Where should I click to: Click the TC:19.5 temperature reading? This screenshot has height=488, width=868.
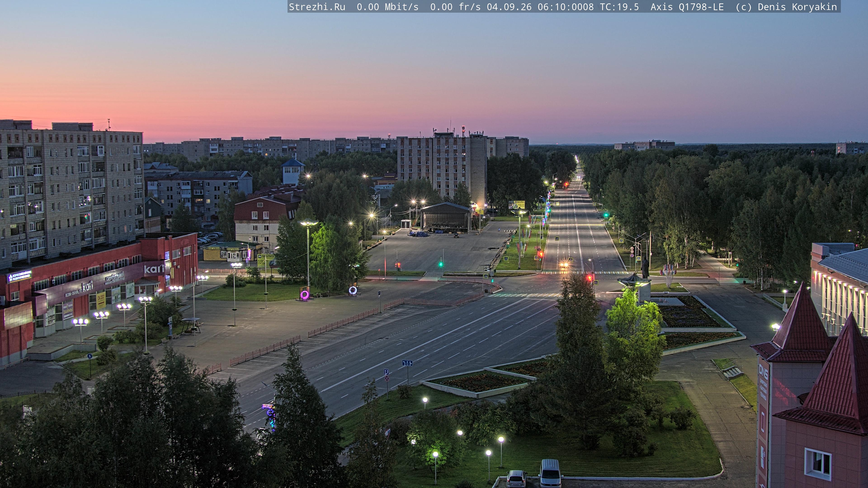pos(619,7)
